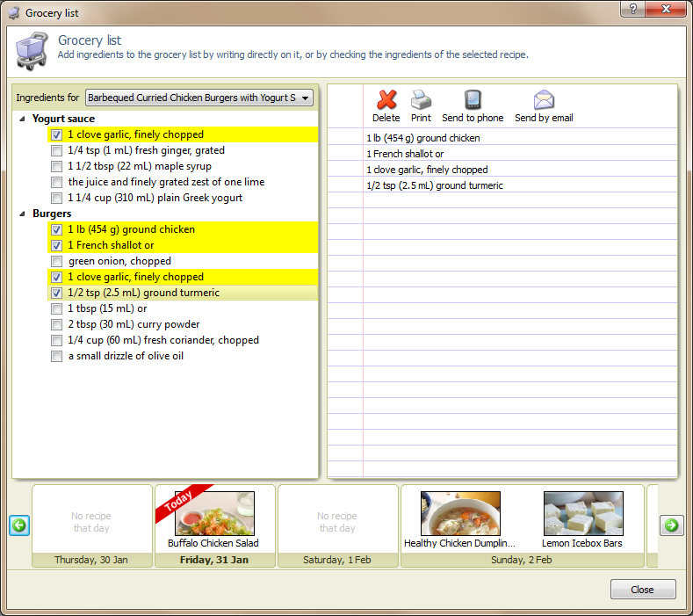Click the green next-days arrow
The height and width of the screenshot is (616, 693).
click(x=671, y=525)
